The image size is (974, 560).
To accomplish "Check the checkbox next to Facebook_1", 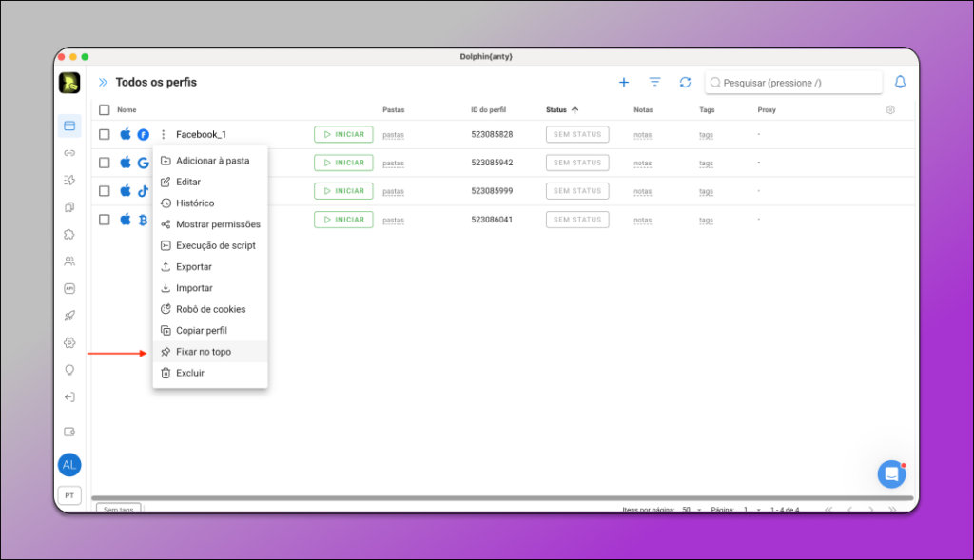I will [105, 134].
